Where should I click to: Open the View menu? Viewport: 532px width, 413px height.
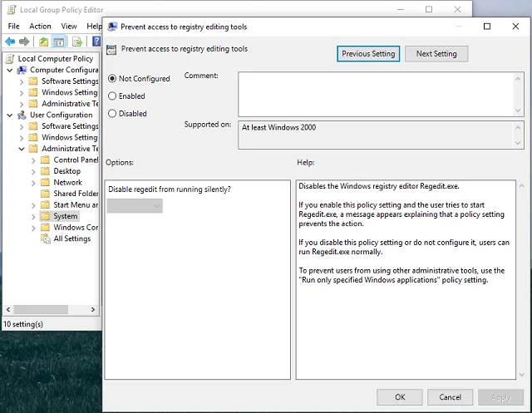pos(68,27)
